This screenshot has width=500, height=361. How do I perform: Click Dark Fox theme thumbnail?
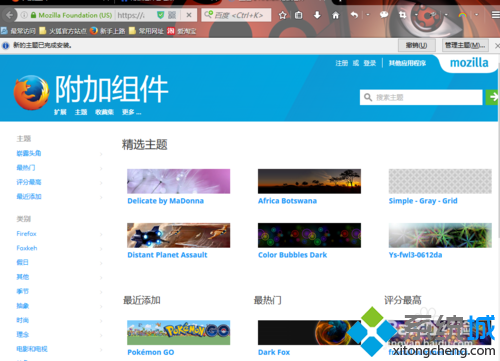pos(309,332)
